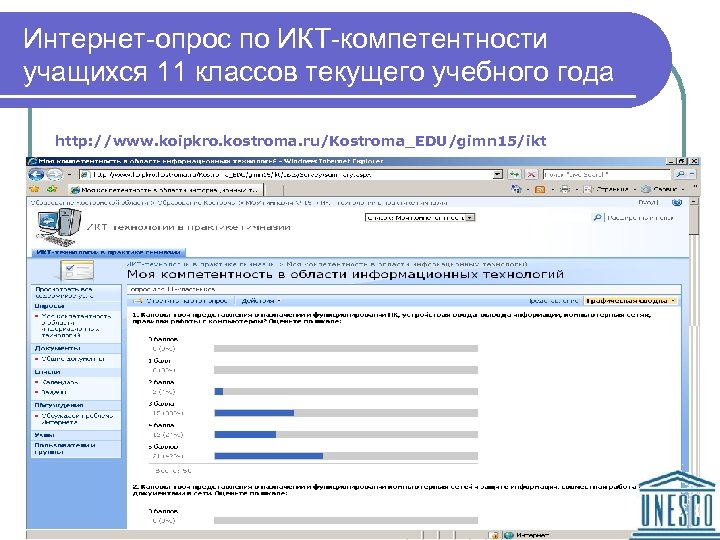The image size is (720, 540).
Task: Click the 5 баллов result bar of question 1
Action: [x=346, y=456]
